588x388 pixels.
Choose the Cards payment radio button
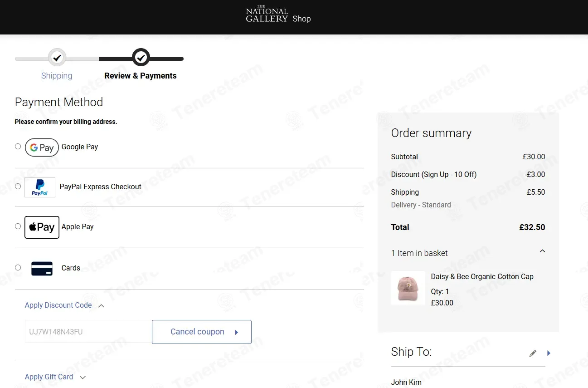pos(18,267)
